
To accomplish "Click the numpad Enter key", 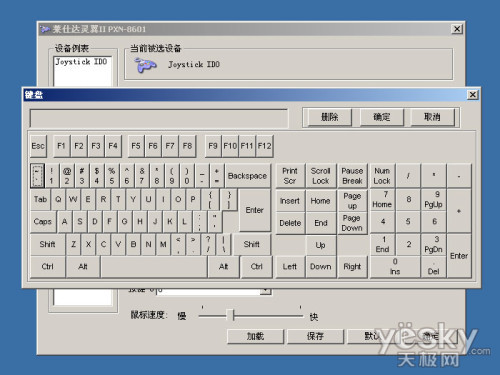I will point(459,256).
